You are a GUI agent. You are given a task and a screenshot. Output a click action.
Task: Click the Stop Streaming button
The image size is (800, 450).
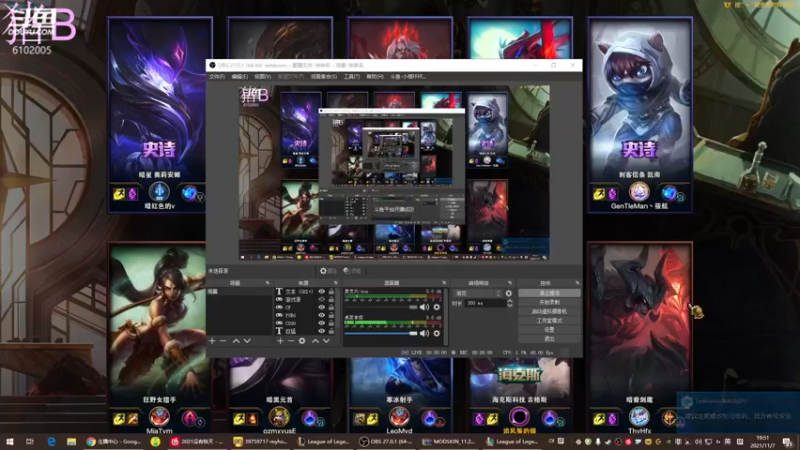[549, 293]
